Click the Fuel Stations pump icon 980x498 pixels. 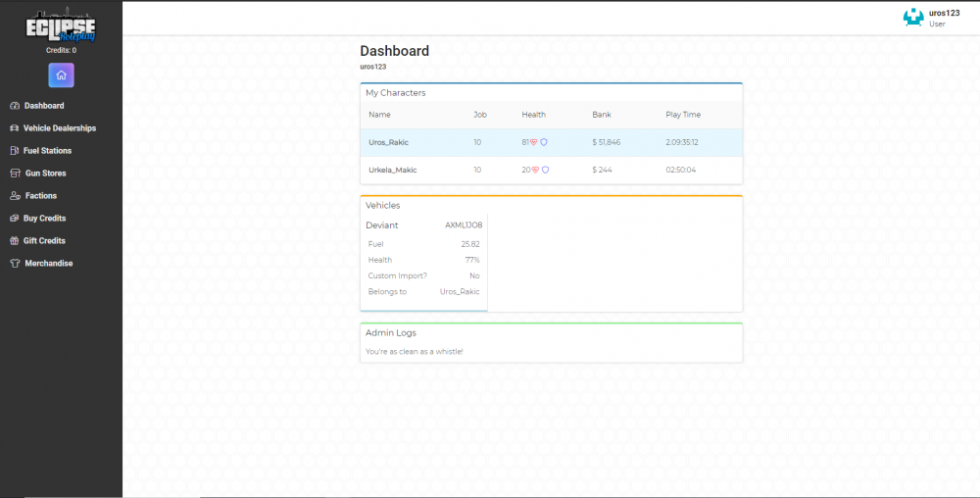pyautogui.click(x=15, y=151)
